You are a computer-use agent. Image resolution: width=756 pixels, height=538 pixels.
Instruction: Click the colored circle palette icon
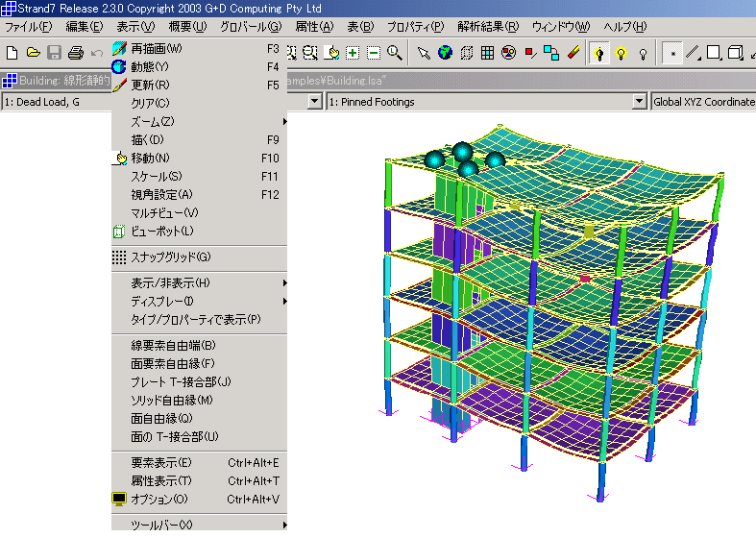509,53
